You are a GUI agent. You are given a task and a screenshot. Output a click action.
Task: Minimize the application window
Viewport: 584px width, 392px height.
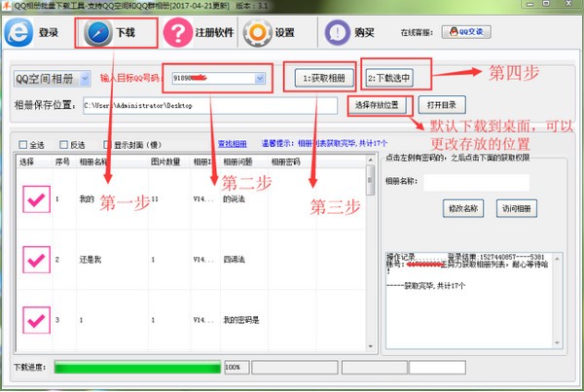click(530, 4)
